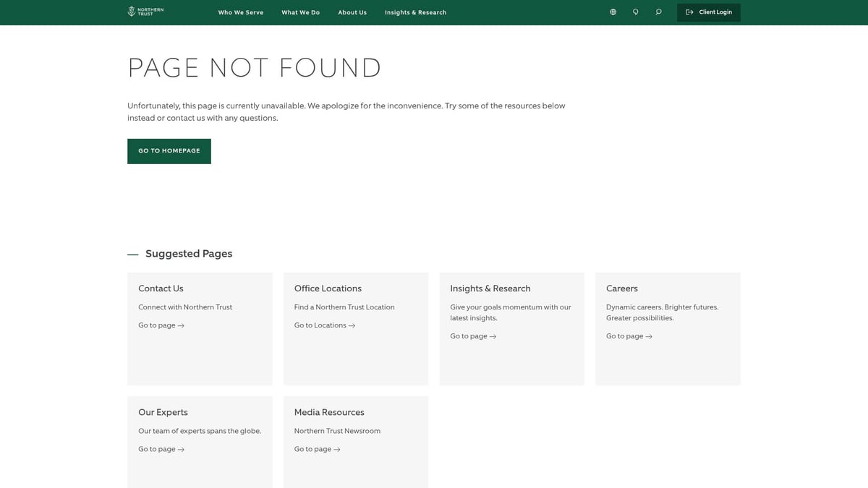
Task: Follow Go to page link under Careers
Action: (629, 336)
